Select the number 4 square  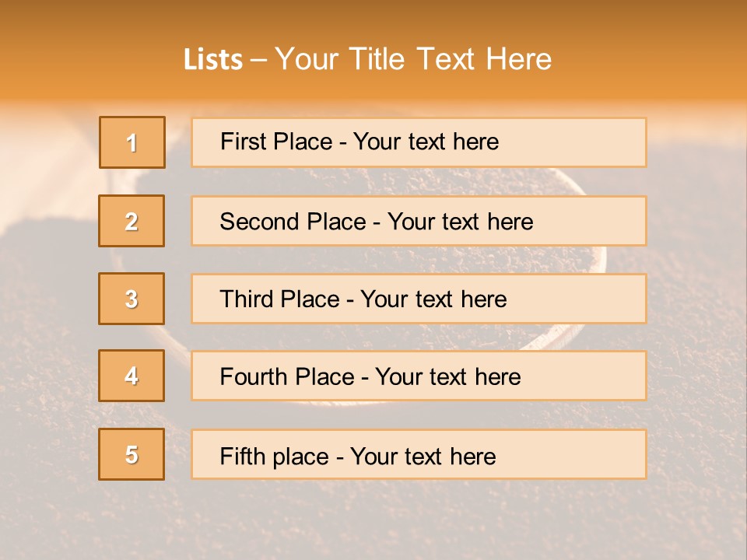coord(132,376)
